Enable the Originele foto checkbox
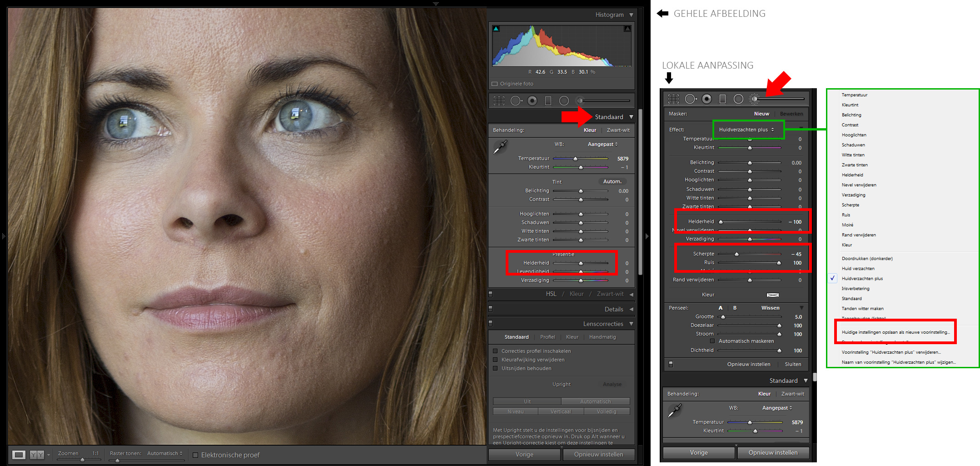 (495, 84)
